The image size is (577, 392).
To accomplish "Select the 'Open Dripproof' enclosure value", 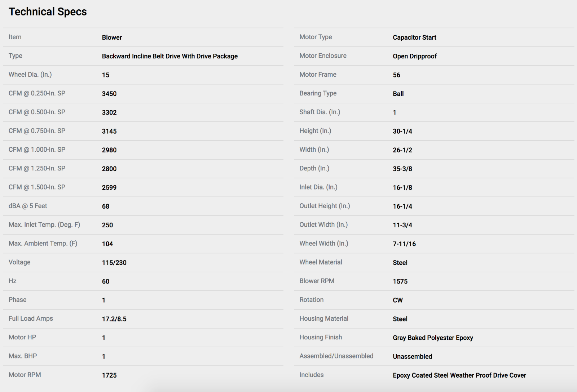I will point(415,56).
